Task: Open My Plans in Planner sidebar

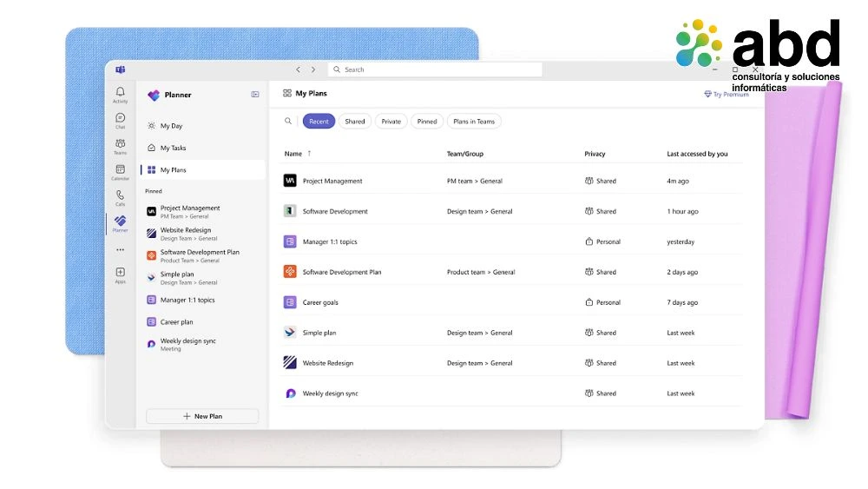Action: pos(202,170)
